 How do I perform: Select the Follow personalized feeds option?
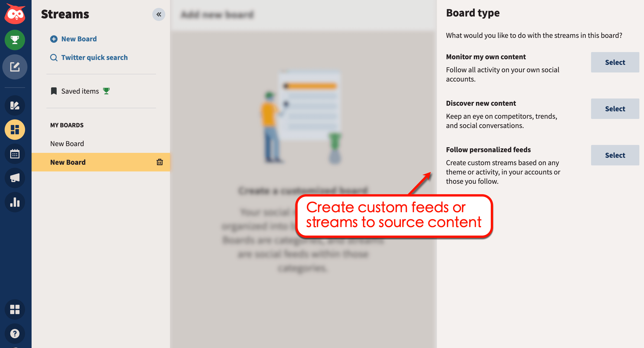pos(615,155)
